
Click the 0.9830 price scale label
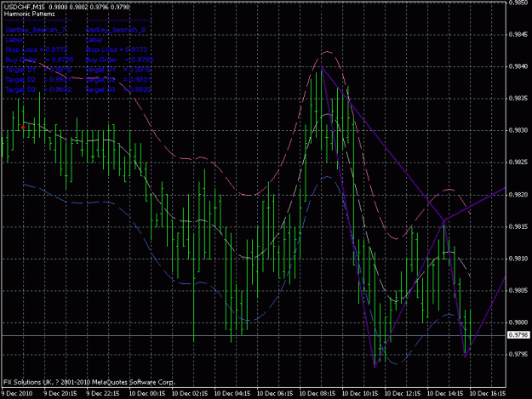pyautogui.click(x=518, y=130)
